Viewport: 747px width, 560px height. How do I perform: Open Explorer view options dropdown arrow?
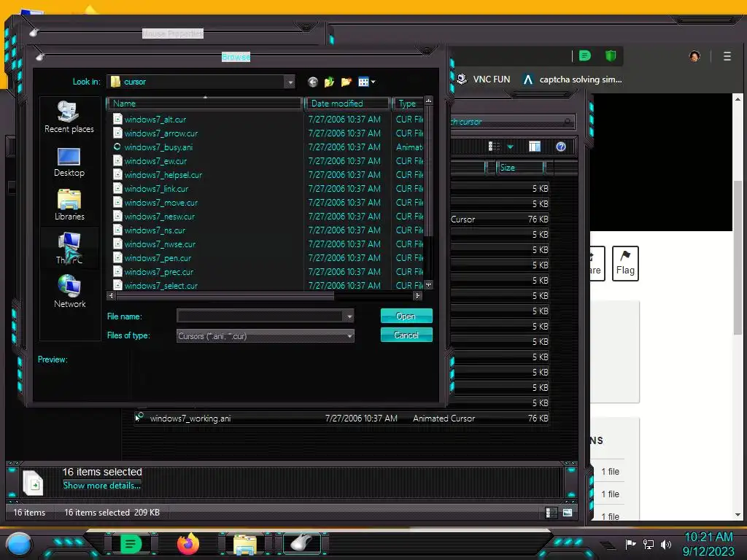[x=510, y=147]
